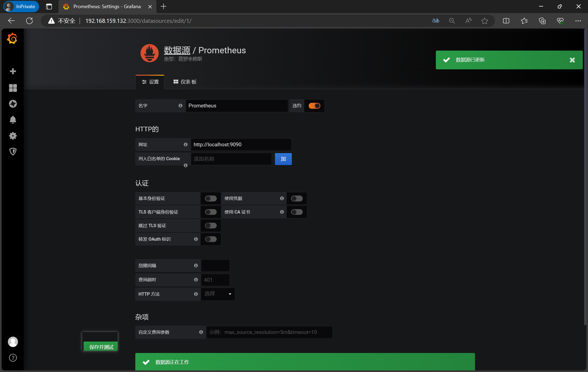Turn on Forward OAuth identity toggle
This screenshot has width=588, height=372.
[x=211, y=239]
